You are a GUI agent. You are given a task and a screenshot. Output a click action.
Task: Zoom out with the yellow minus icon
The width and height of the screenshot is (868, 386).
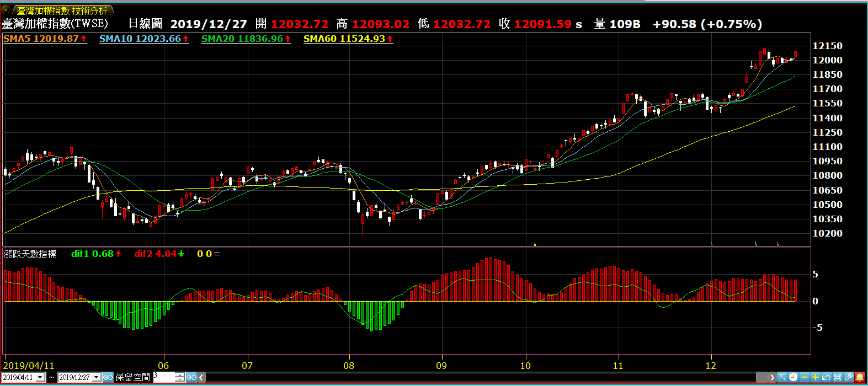coord(805,377)
